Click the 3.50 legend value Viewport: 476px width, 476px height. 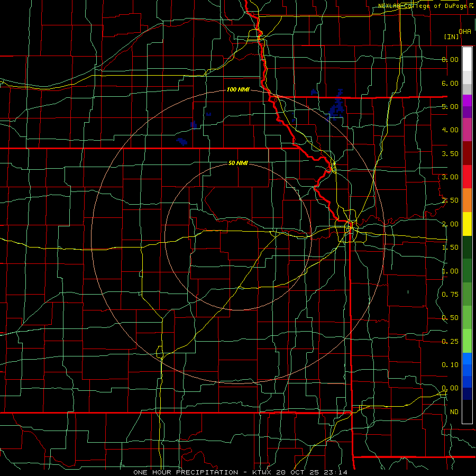coord(450,153)
